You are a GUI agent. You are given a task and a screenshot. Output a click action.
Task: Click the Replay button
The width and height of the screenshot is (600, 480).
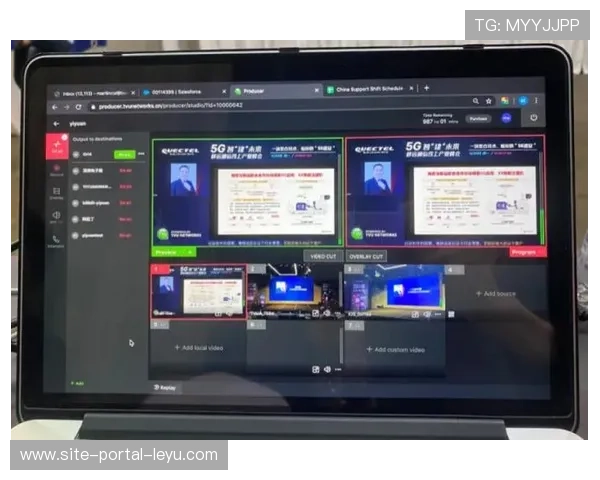pyautogui.click(x=165, y=388)
